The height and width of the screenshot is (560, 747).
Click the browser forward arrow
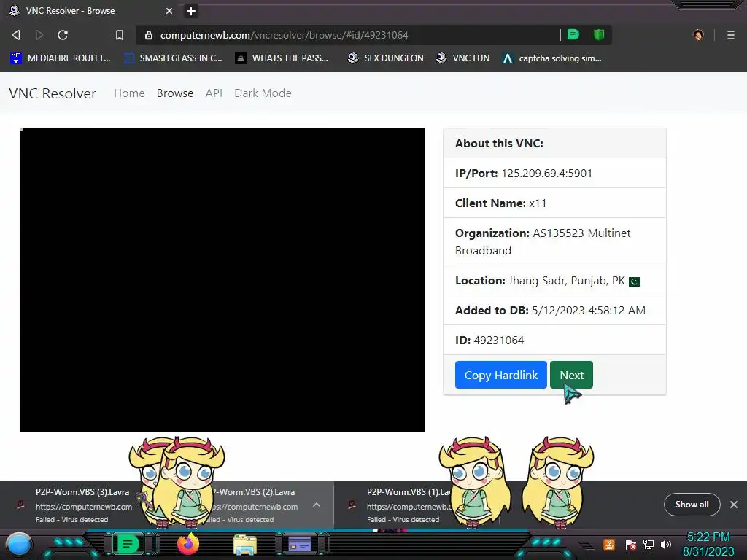coord(39,35)
